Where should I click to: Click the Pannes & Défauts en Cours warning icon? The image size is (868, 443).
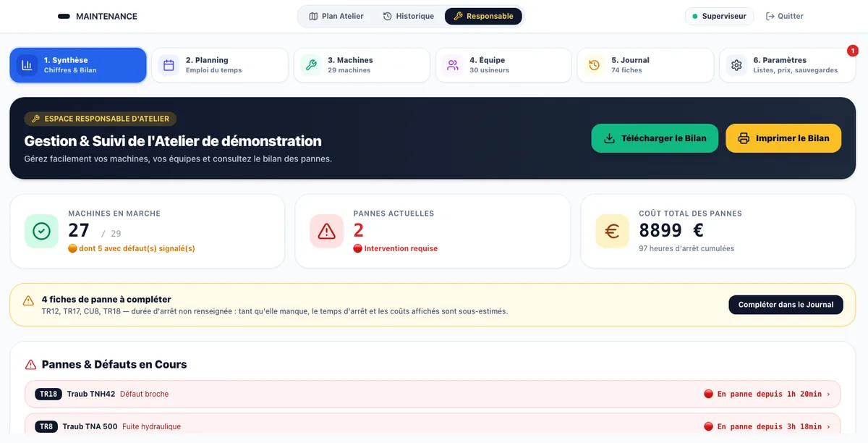click(30, 365)
